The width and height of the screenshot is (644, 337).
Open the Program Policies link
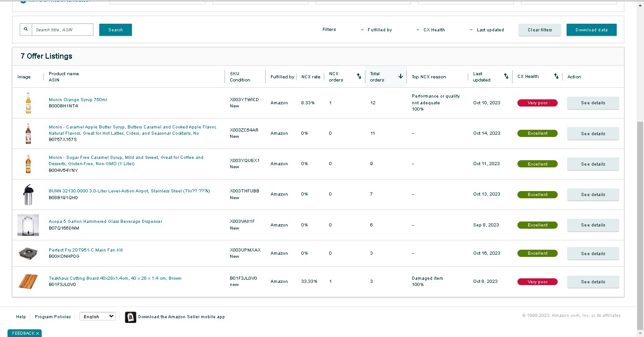click(x=53, y=317)
